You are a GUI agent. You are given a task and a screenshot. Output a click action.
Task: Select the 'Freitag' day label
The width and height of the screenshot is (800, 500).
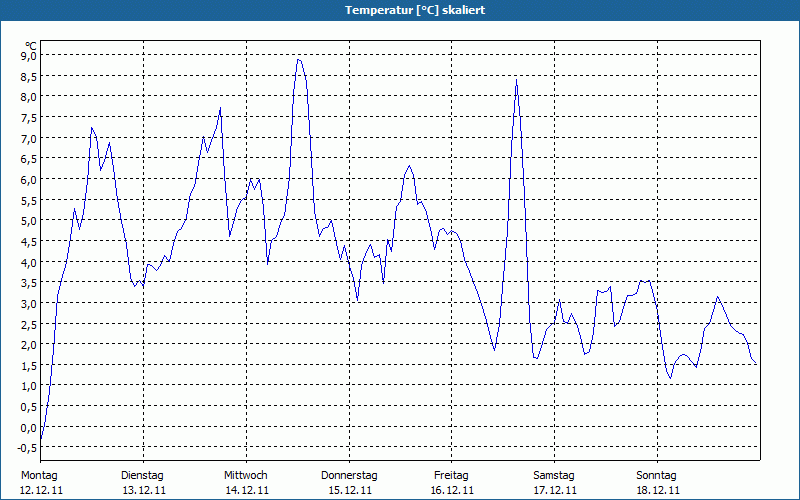point(452,475)
